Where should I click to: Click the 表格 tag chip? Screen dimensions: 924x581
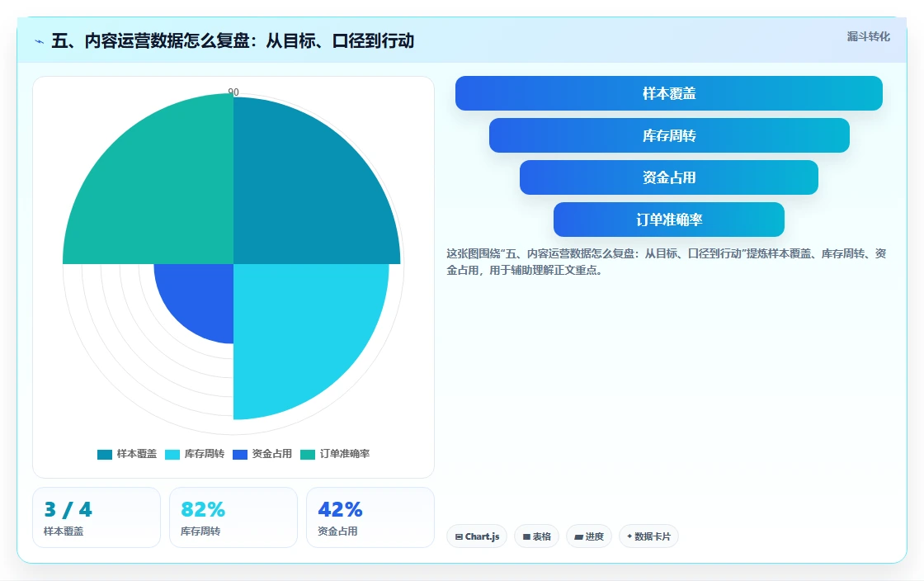click(537, 536)
